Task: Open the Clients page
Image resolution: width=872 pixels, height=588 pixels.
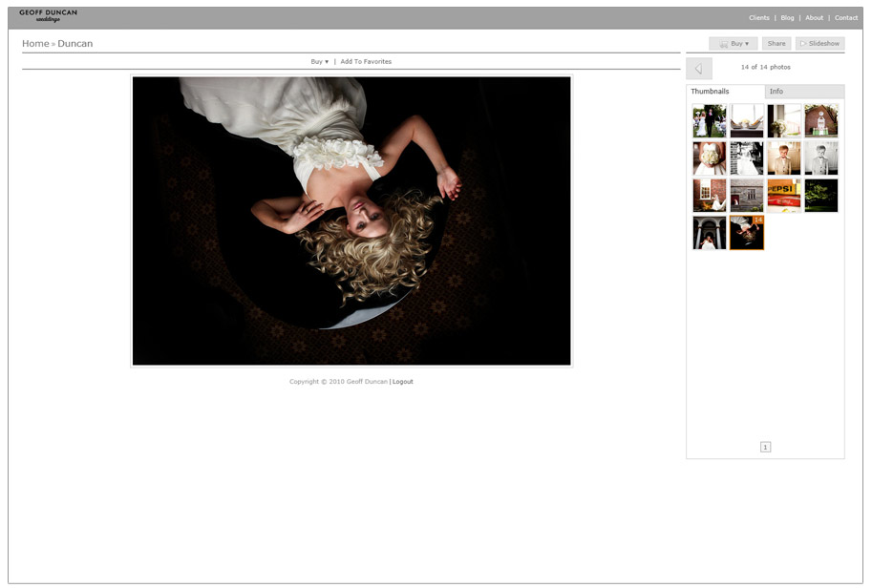Action: 759,18
